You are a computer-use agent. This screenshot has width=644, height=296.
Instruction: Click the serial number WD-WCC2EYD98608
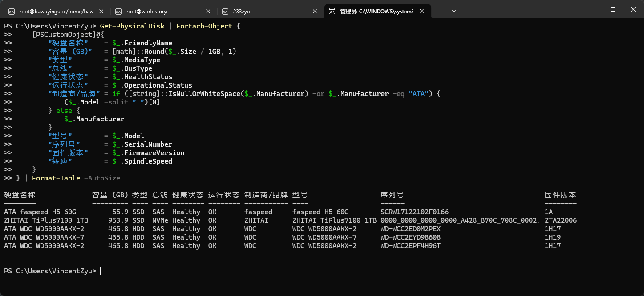coord(410,237)
